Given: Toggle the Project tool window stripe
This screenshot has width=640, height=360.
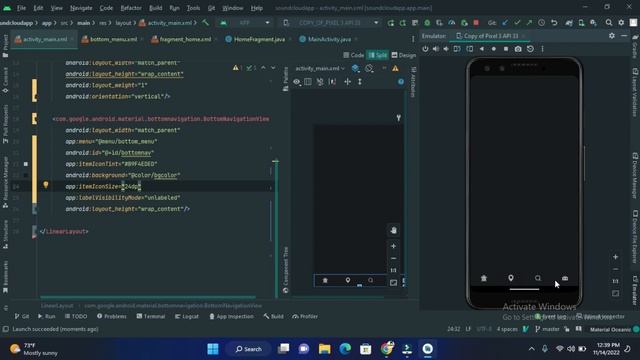Looking at the screenshot, I should pyautogui.click(x=5, y=45).
